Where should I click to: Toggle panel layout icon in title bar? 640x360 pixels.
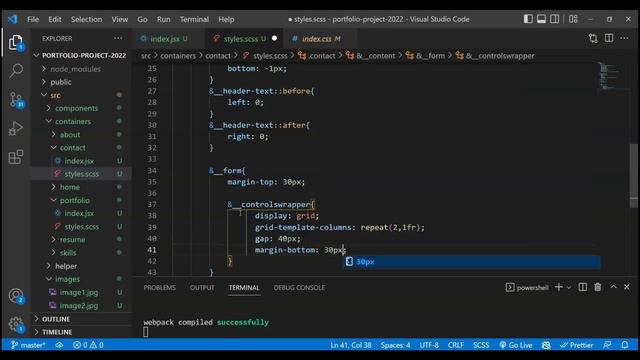541,19
